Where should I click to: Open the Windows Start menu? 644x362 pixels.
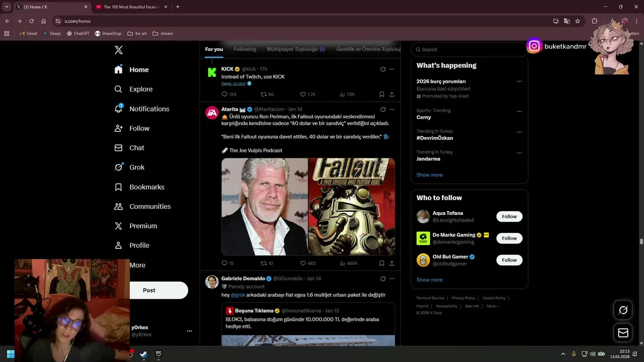(x=10, y=354)
